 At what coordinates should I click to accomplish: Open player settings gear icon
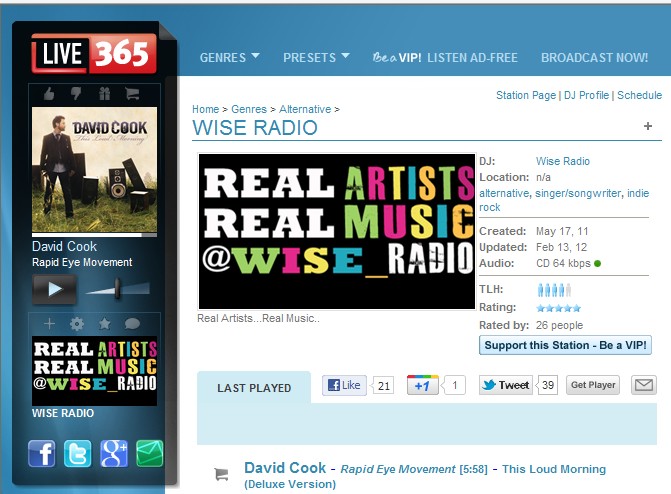[x=77, y=324]
